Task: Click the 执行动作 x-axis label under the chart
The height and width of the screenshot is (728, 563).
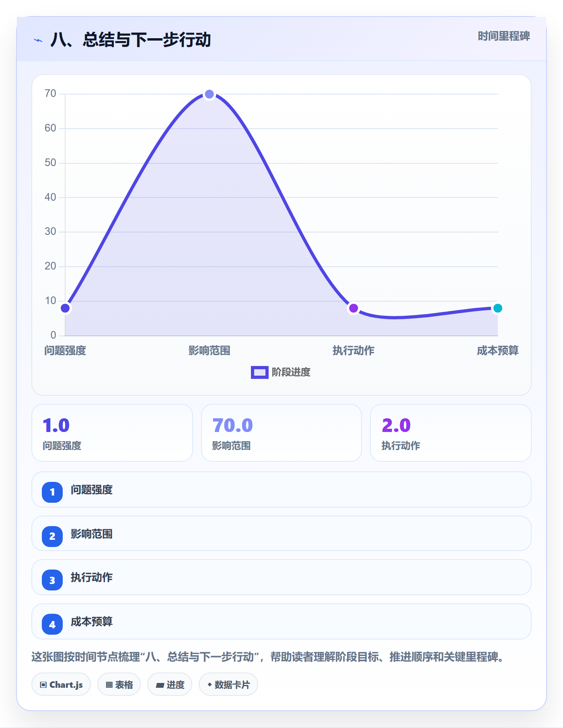Action: pos(353,351)
